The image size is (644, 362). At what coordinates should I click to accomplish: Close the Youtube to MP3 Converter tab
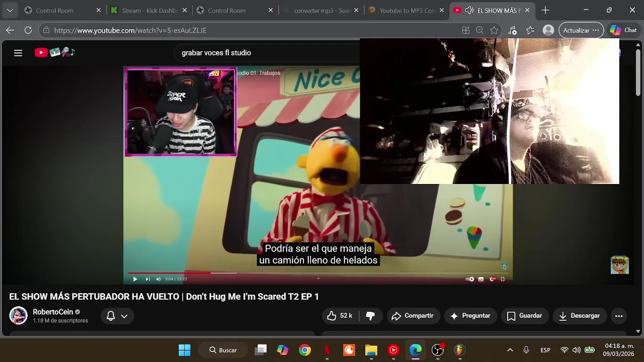click(x=442, y=10)
